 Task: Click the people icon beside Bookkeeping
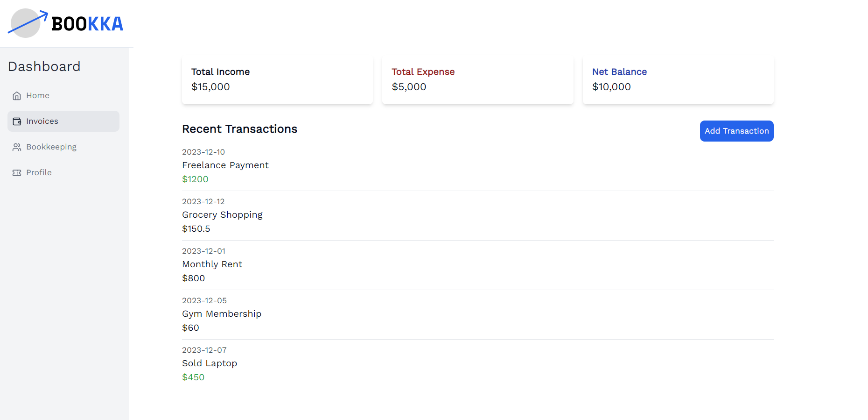click(x=17, y=147)
